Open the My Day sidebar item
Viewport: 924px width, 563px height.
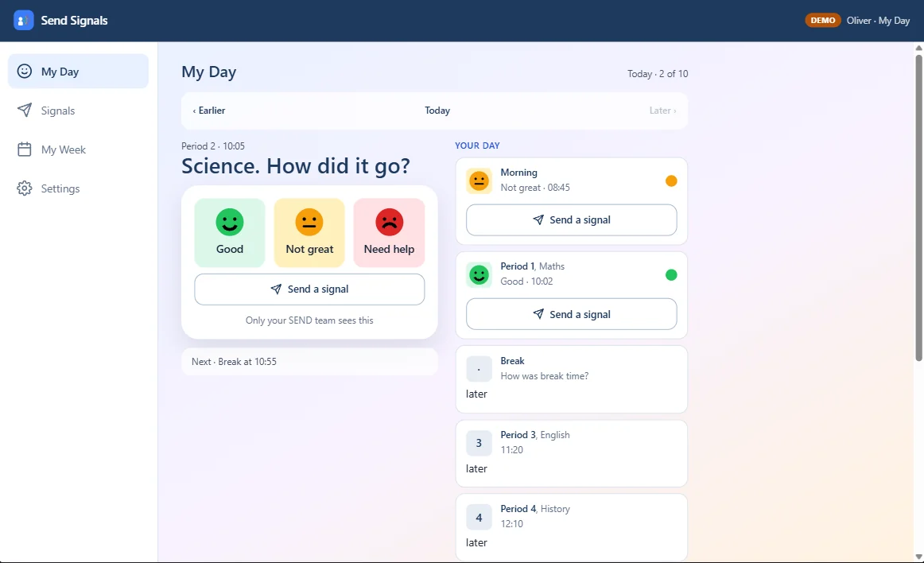[79, 72]
